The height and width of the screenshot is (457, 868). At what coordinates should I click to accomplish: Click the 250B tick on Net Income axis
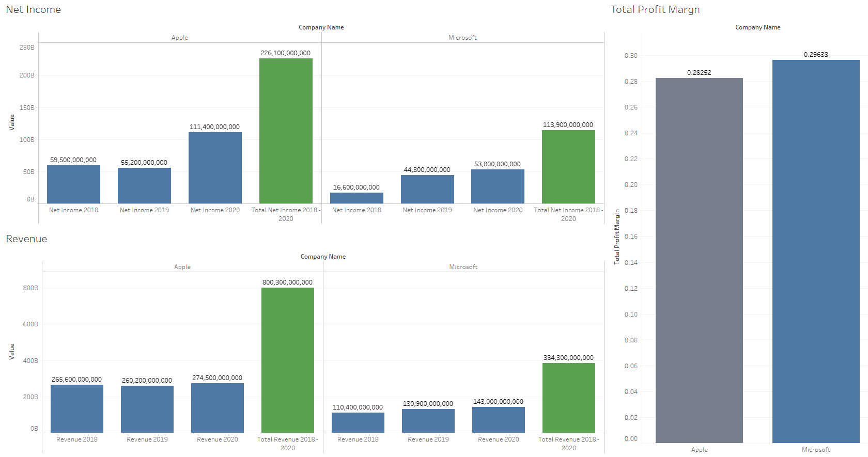[27, 48]
